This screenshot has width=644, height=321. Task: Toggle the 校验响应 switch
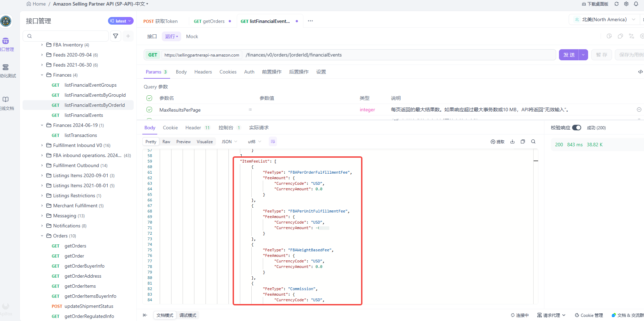pos(577,128)
